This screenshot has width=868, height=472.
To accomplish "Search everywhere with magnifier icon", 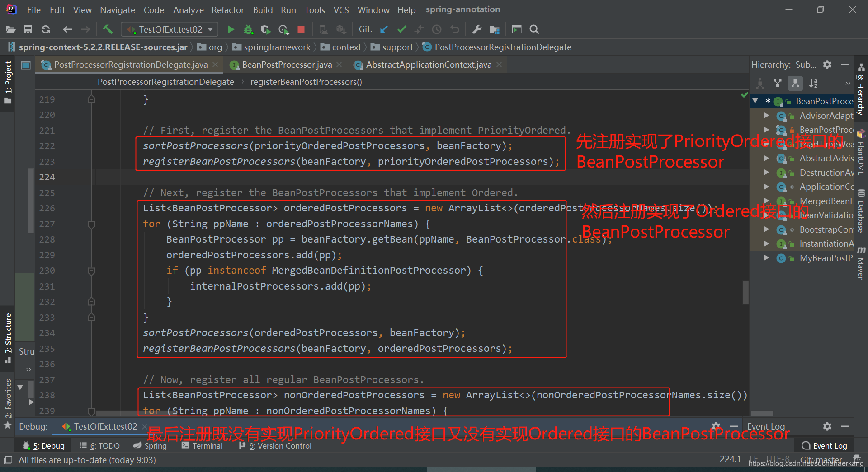I will (x=534, y=29).
